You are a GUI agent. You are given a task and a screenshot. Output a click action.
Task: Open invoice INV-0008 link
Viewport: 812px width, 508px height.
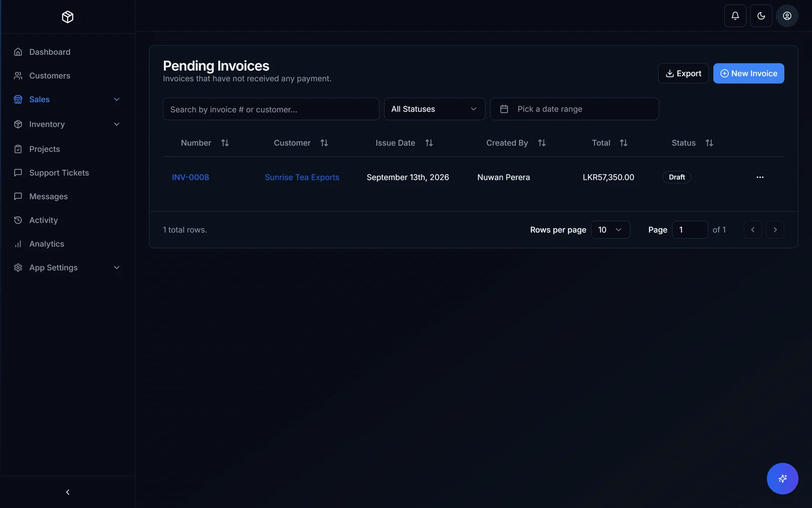tap(190, 177)
